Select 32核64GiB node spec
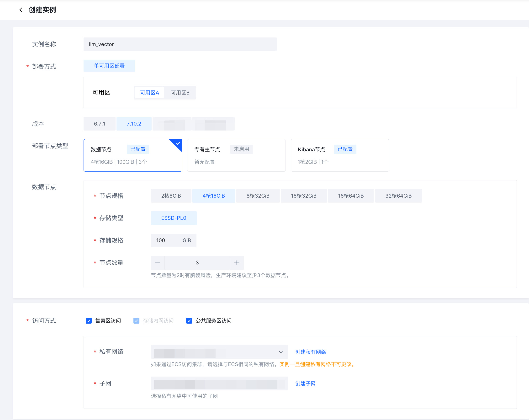 (398, 196)
